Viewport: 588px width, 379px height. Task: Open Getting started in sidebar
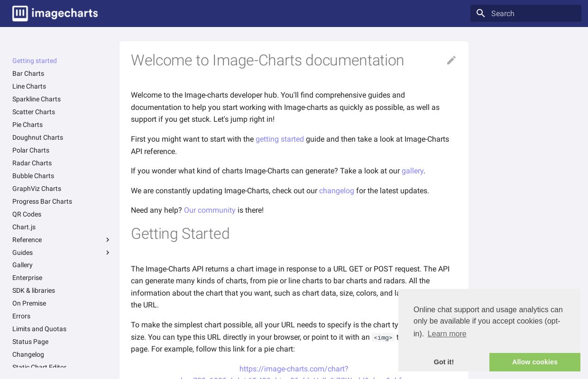(35, 61)
